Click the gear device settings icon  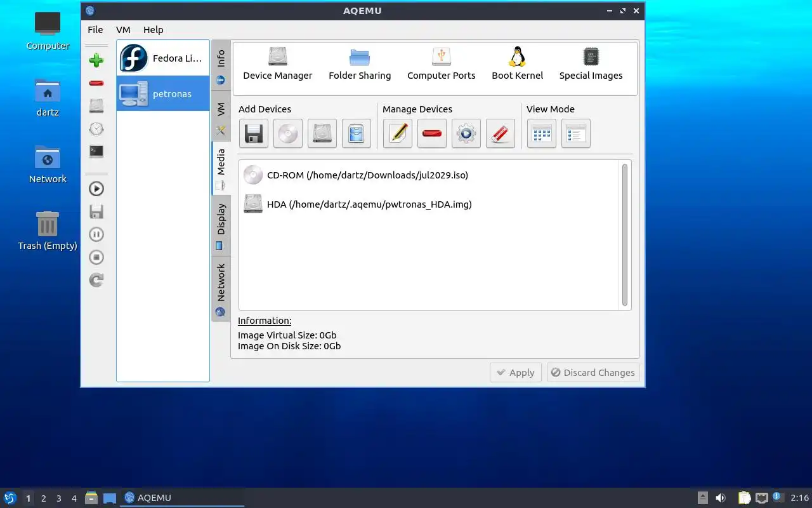[466, 133]
